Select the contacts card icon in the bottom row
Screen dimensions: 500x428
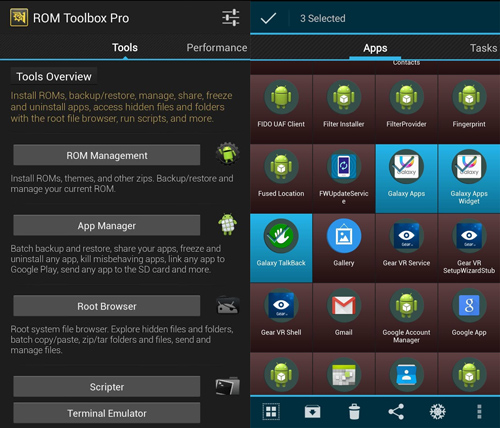[x=406, y=375]
